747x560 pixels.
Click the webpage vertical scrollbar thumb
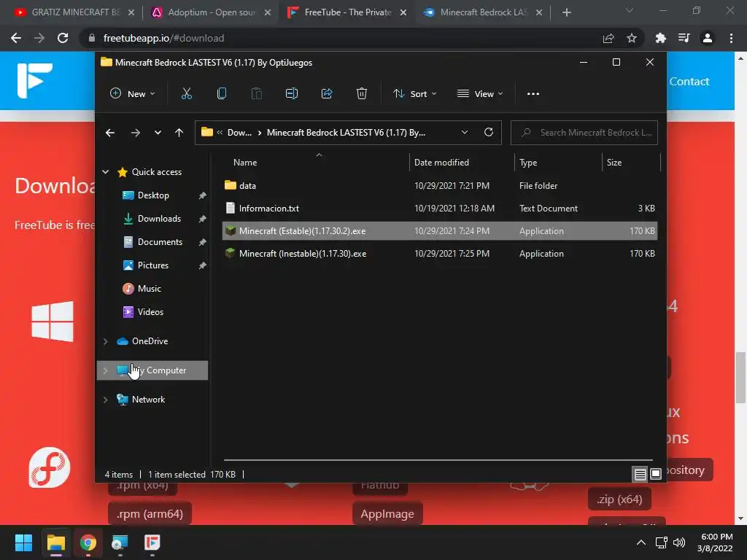[x=740, y=377]
